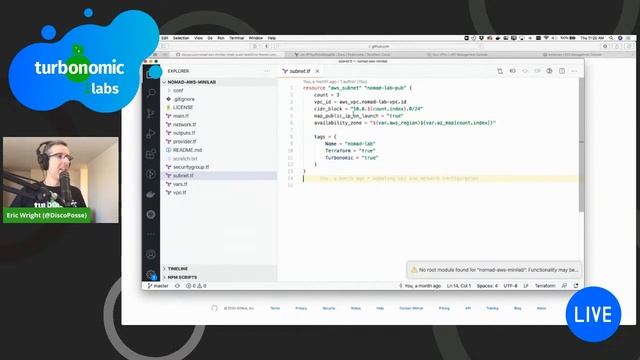The width and height of the screenshot is (640, 360).
Task: Click the Terraform language mode indicator
Action: tap(545, 286)
